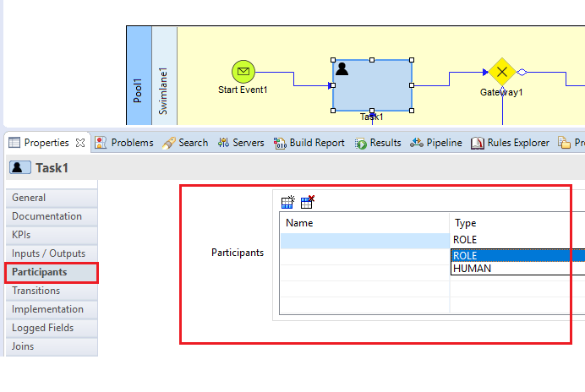
Task: Open the Documentation properties section
Action: click(52, 216)
